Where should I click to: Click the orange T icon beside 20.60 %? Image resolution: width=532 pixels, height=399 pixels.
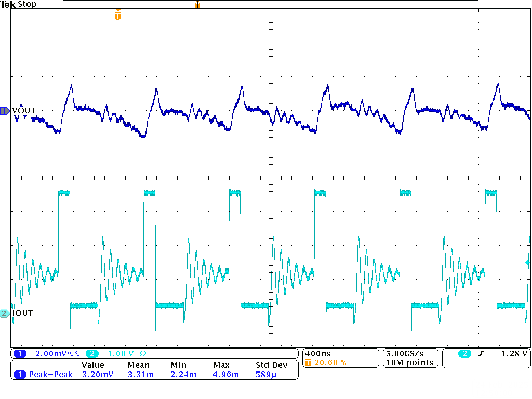(x=309, y=363)
